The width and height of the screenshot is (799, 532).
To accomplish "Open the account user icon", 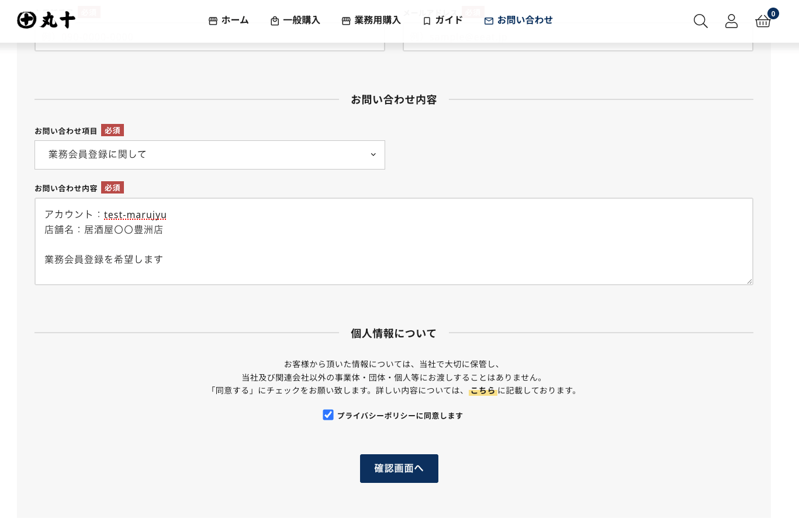I will 731,21.
